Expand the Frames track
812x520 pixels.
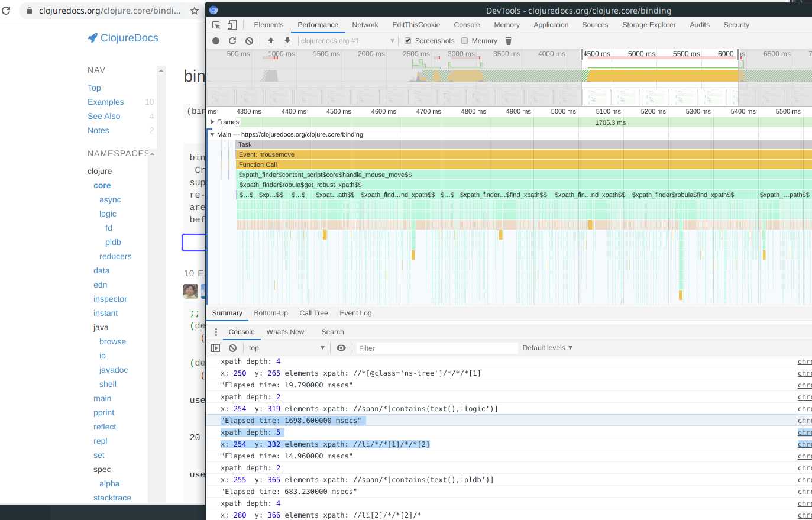[x=212, y=122]
